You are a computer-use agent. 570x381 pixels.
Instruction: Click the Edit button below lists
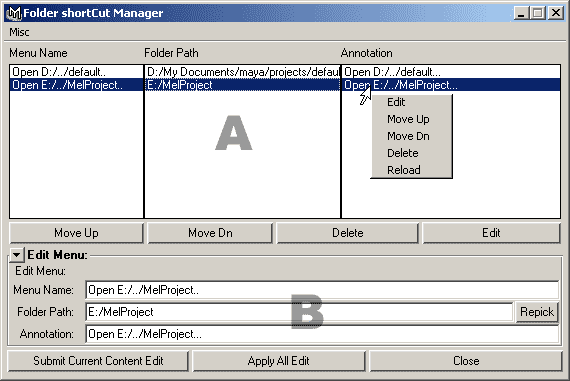(491, 233)
